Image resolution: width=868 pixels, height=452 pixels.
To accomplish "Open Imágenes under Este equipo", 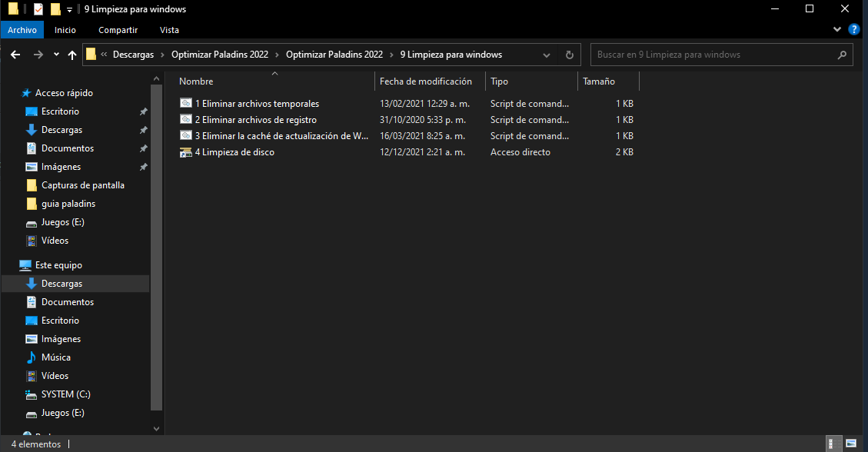I will point(61,338).
